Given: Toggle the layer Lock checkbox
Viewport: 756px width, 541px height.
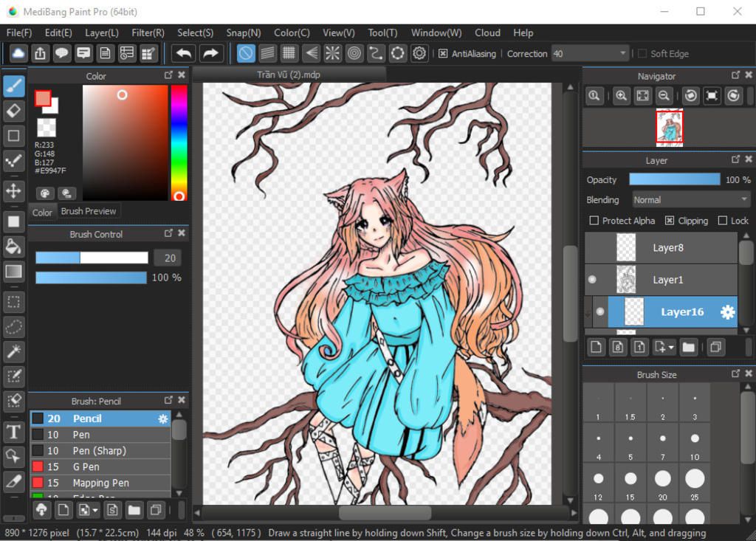Looking at the screenshot, I should click(722, 221).
